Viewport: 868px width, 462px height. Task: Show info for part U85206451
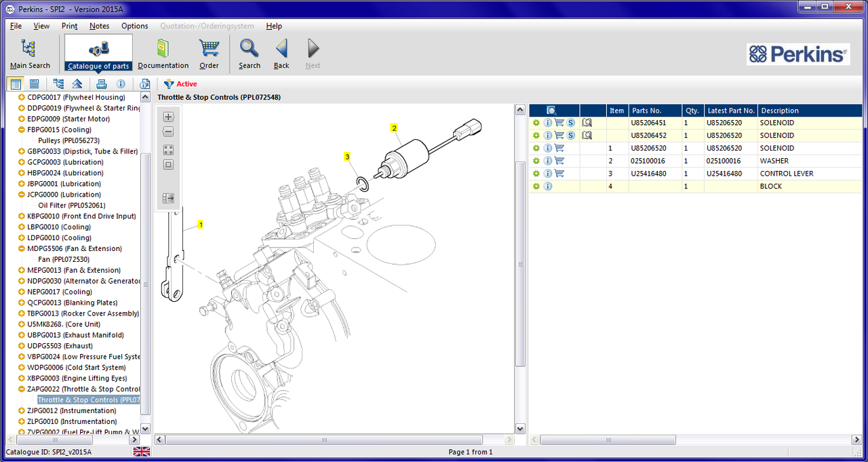[x=547, y=123]
